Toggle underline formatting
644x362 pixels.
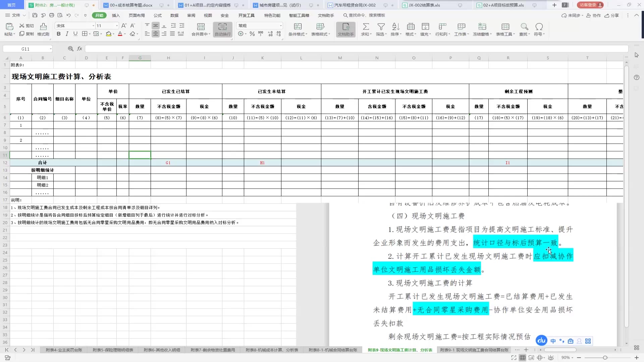[x=75, y=34]
